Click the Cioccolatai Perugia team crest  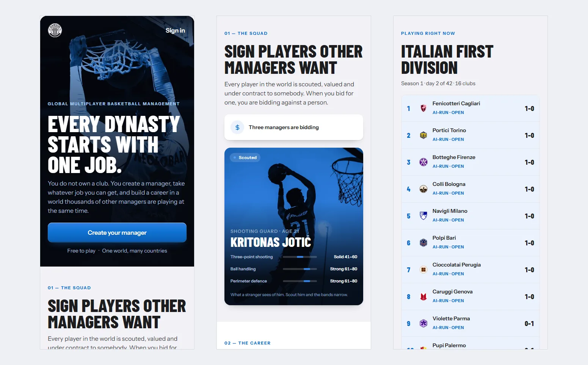coord(423,270)
